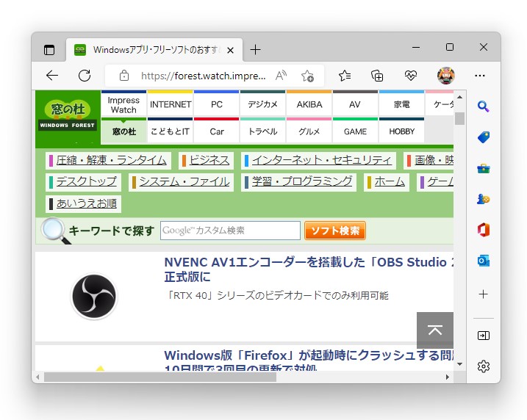Open the Windows版 Firefox crash article
This screenshot has height=420, width=527.
click(309, 360)
